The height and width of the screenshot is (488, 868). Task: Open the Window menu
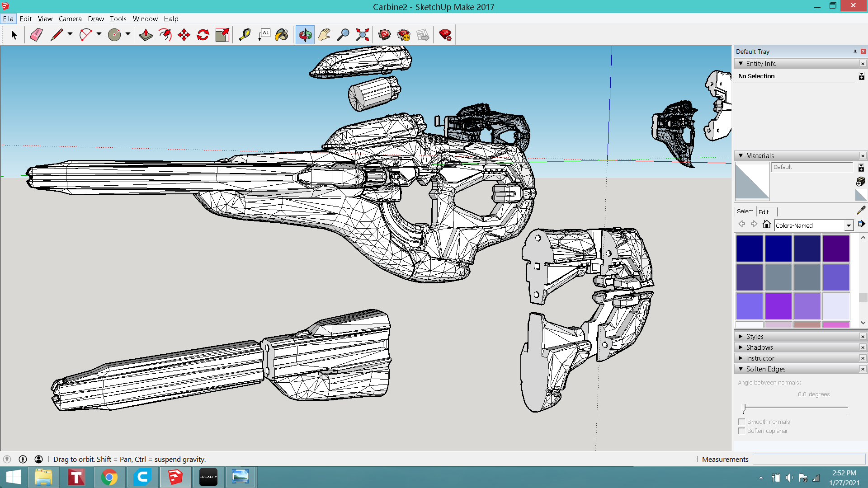145,19
